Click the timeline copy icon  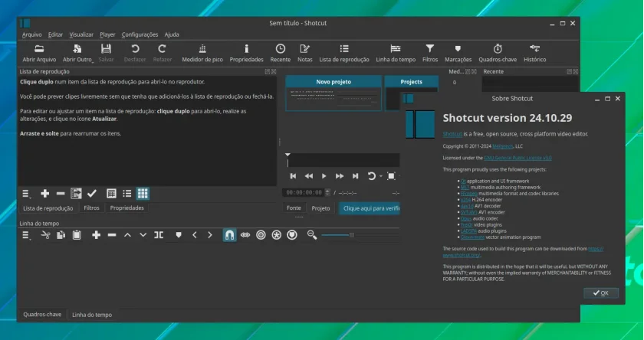pyautogui.click(x=61, y=235)
